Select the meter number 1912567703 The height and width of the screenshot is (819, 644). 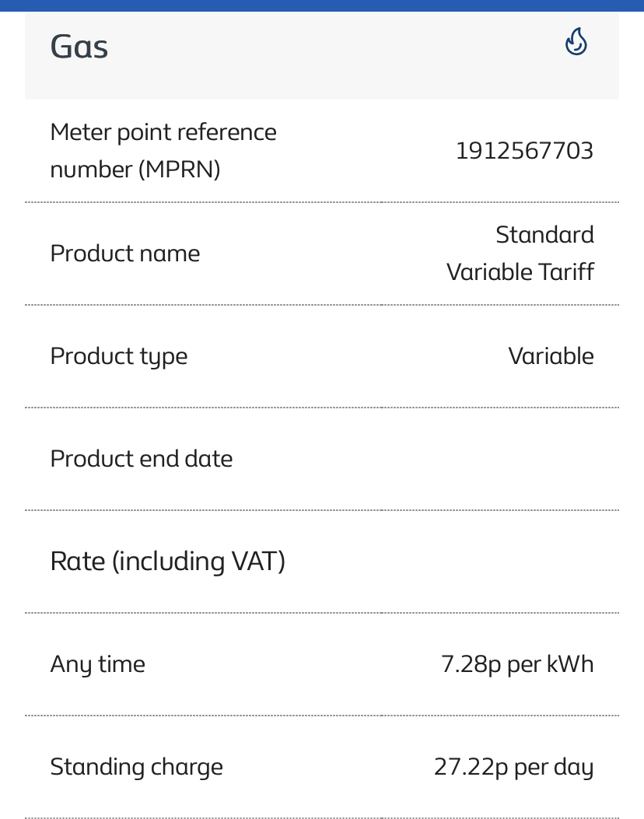point(524,151)
